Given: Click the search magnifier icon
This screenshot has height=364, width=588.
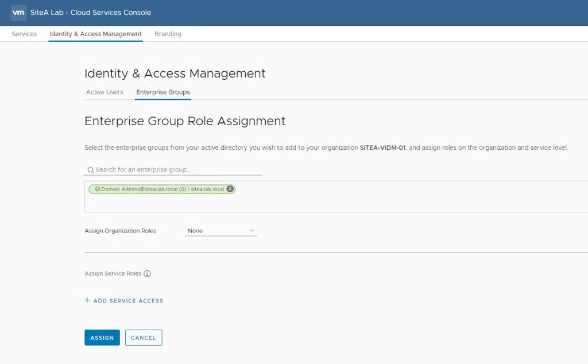Looking at the screenshot, I should (91, 170).
